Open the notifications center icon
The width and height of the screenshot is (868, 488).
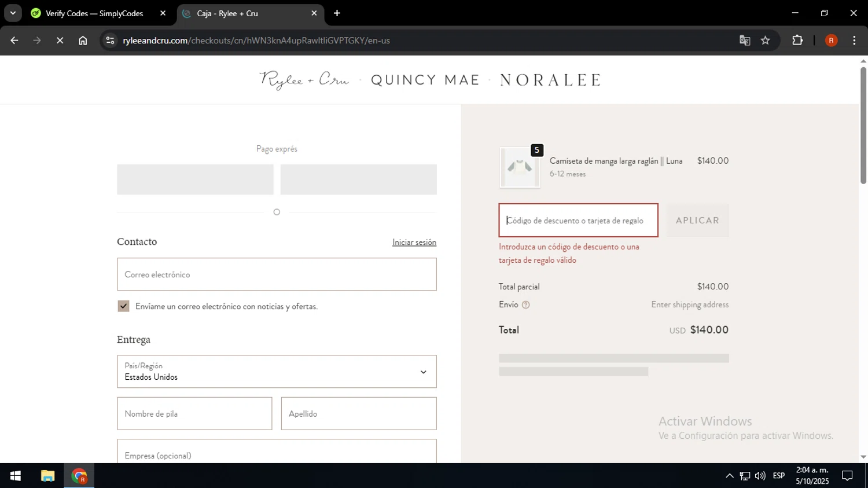pyautogui.click(x=847, y=476)
